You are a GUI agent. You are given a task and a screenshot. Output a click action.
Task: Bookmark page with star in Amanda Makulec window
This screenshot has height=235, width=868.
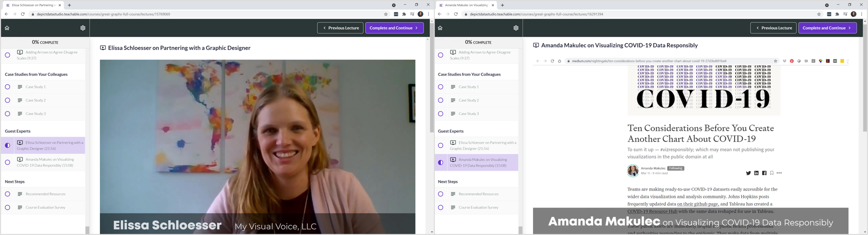pyautogui.click(x=819, y=14)
